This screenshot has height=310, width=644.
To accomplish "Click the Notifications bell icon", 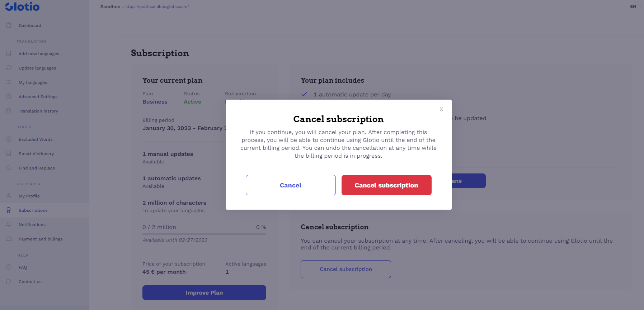I will pos(9,224).
